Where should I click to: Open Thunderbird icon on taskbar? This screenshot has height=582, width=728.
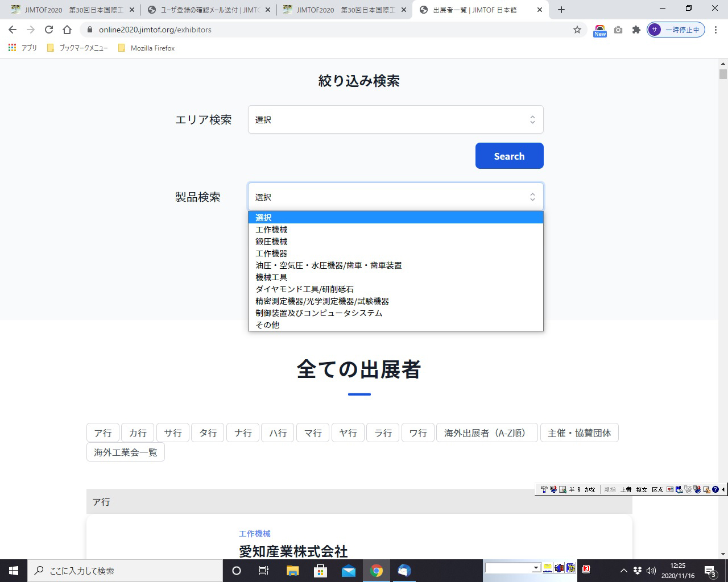pos(404,571)
